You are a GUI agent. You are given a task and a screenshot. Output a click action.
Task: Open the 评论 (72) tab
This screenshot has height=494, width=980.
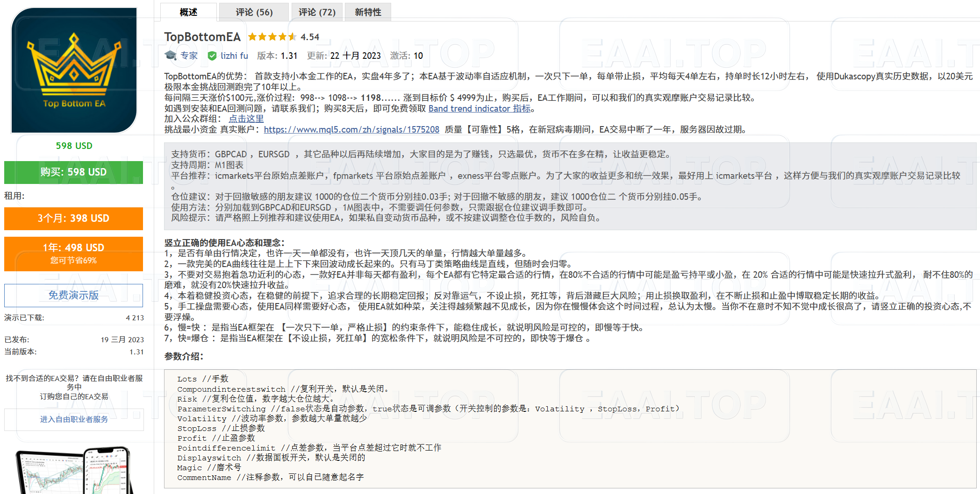317,12
